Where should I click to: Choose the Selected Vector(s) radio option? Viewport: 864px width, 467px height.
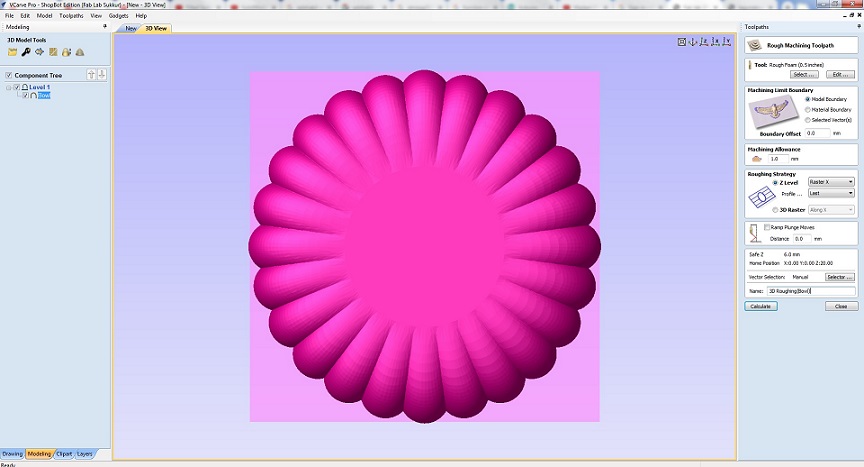click(808, 120)
